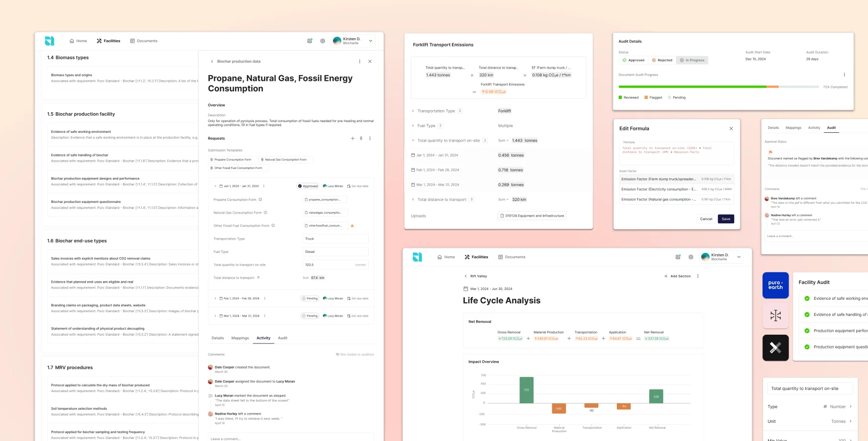
Task: Toggle the In Progress audit status
Action: pos(691,60)
